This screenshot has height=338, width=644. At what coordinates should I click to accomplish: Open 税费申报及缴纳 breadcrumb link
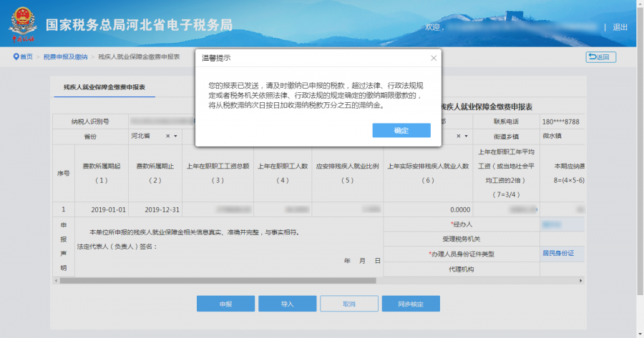coord(65,56)
